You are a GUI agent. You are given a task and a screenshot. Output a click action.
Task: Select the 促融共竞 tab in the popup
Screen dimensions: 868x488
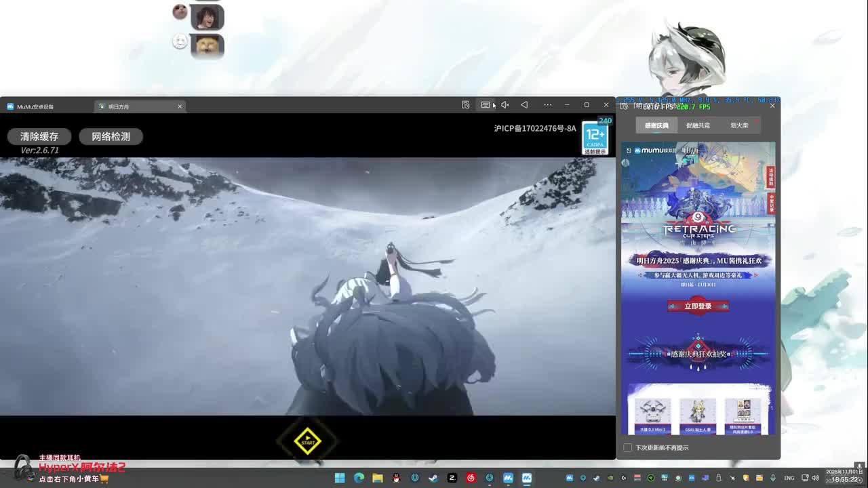[698, 125]
